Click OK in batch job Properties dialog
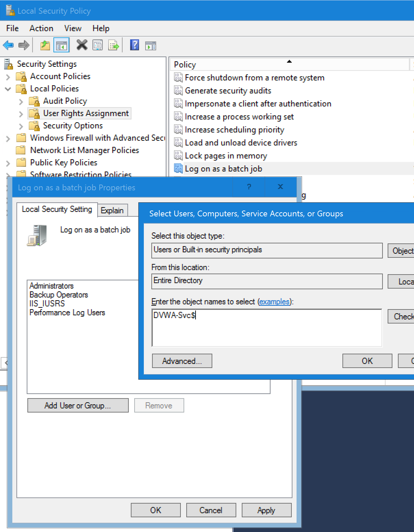The height and width of the screenshot is (532, 414). pyautogui.click(x=155, y=510)
